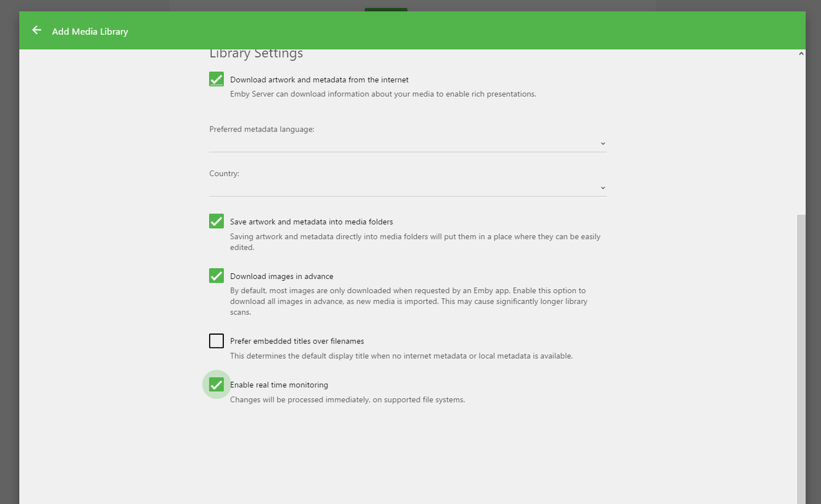Click the 'Enable real time monitoring' label text
Image resolution: width=821 pixels, height=504 pixels.
point(279,385)
